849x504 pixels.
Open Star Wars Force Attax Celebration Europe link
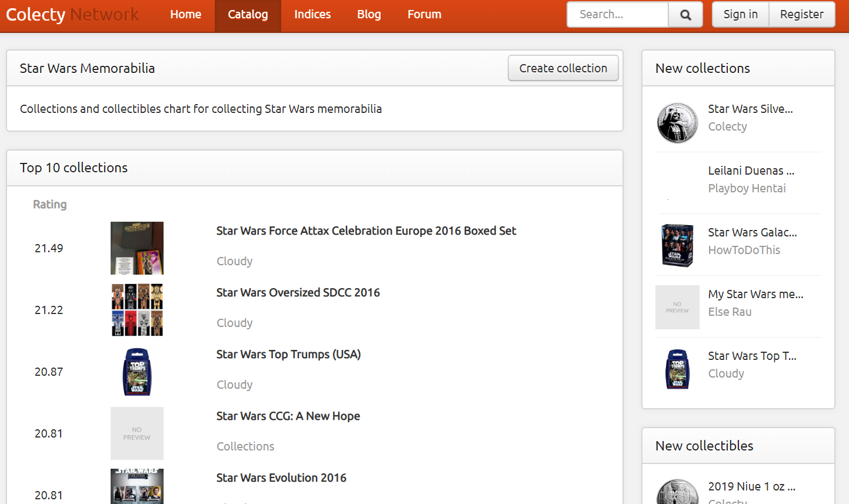pyautogui.click(x=366, y=231)
